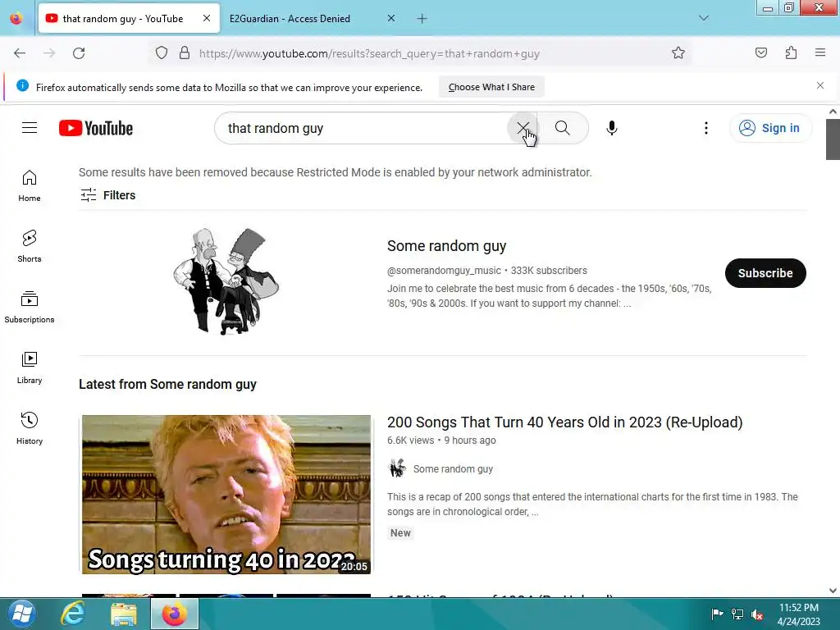Save page to Pocket
Viewport: 840px width, 630px height.
tap(761, 53)
